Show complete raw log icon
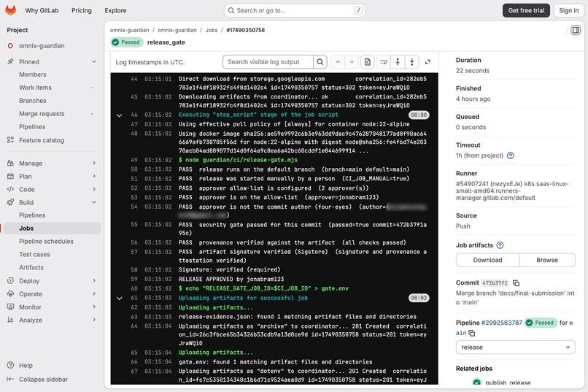Image resolution: width=588 pixels, height=392 pixels. tap(368, 62)
